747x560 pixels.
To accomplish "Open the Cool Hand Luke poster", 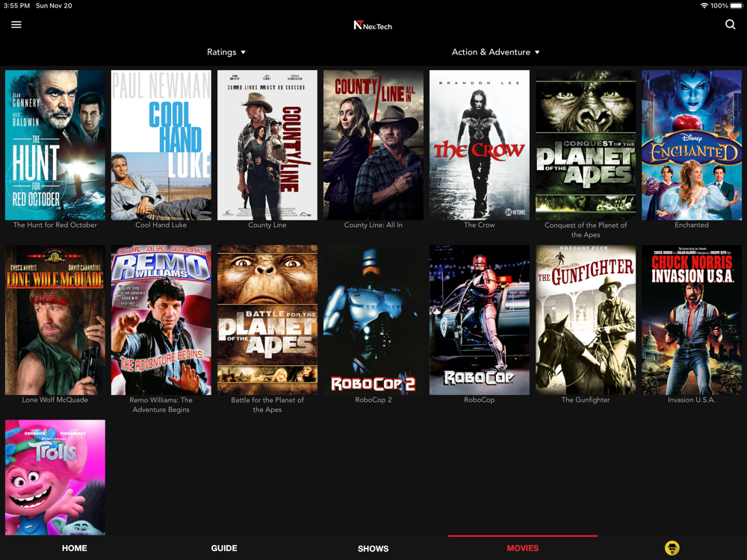I will click(161, 146).
